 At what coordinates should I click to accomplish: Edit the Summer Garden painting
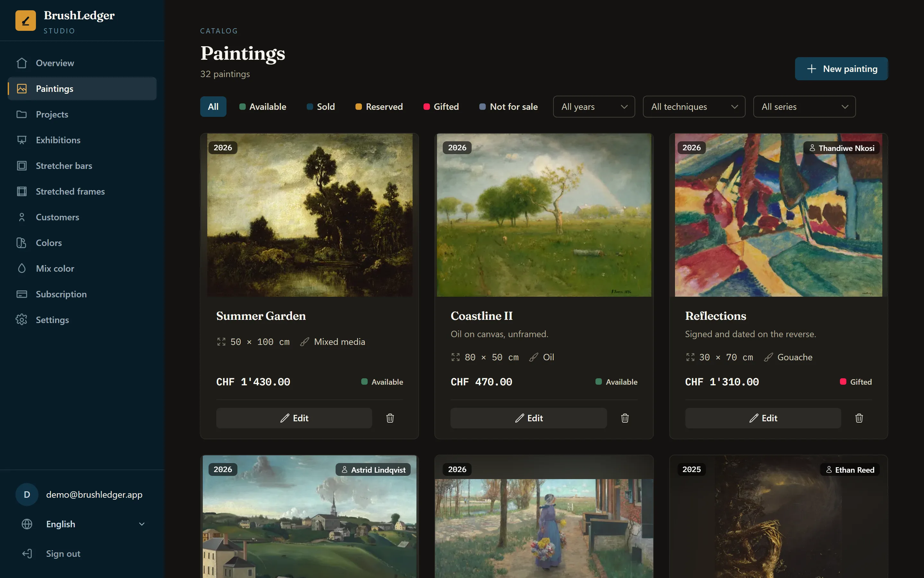coord(294,418)
